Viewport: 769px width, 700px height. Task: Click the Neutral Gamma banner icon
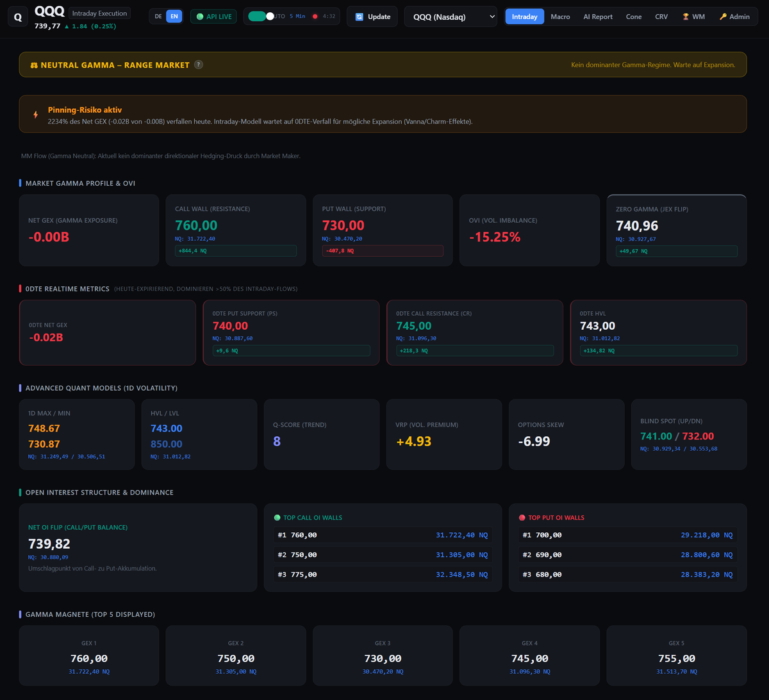pos(34,65)
